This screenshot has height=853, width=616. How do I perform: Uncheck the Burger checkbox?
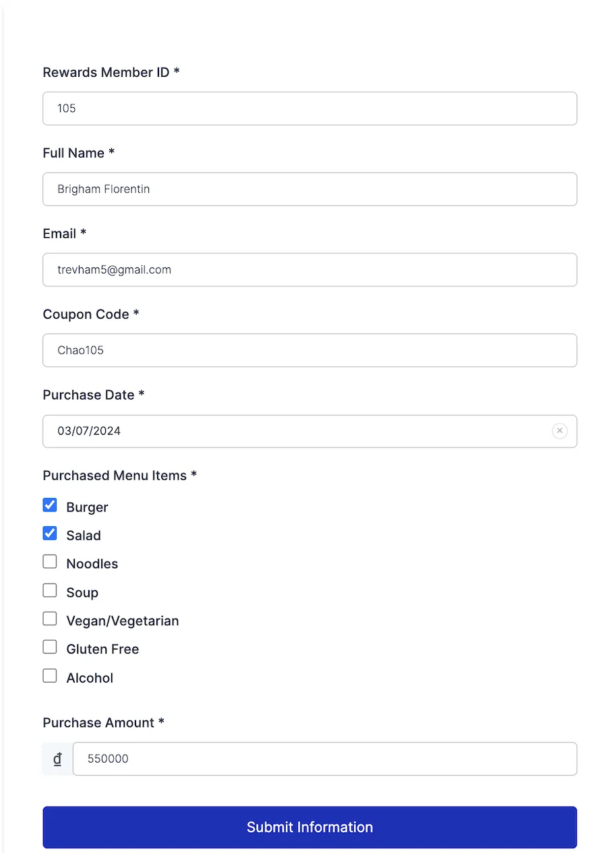50,505
